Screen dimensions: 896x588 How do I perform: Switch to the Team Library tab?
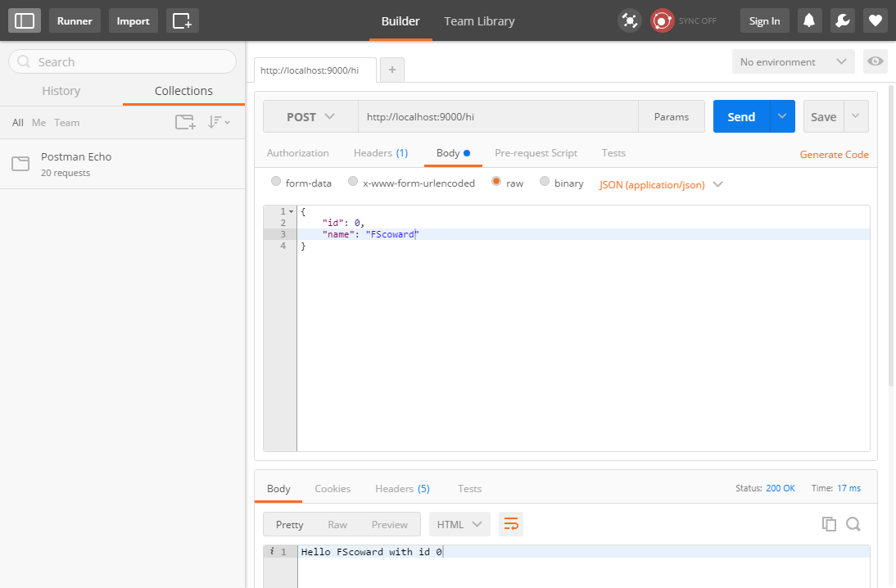479,21
